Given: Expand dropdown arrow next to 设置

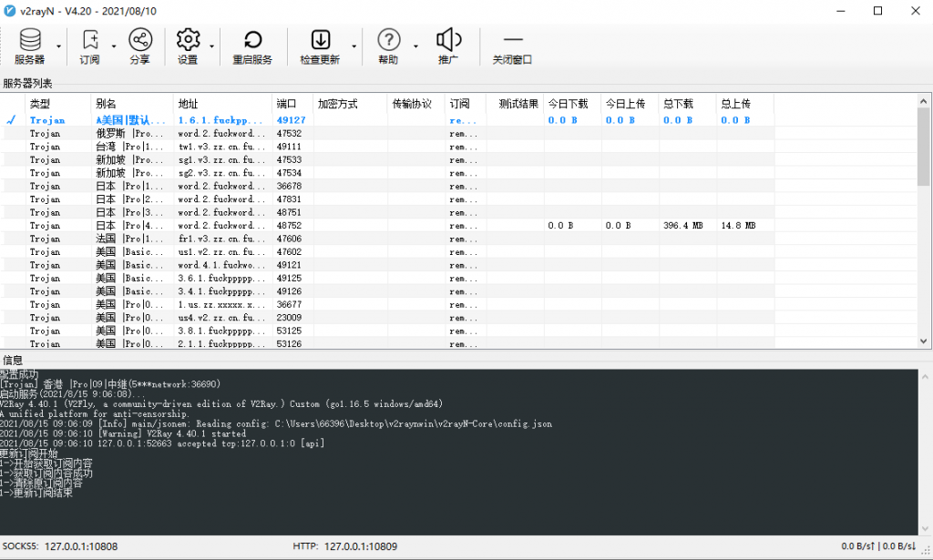Looking at the screenshot, I should [212, 46].
